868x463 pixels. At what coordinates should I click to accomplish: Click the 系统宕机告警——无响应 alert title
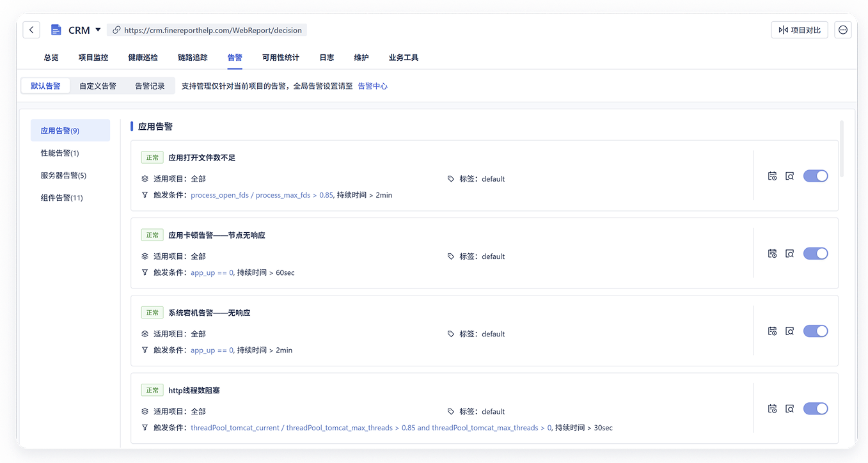point(209,313)
